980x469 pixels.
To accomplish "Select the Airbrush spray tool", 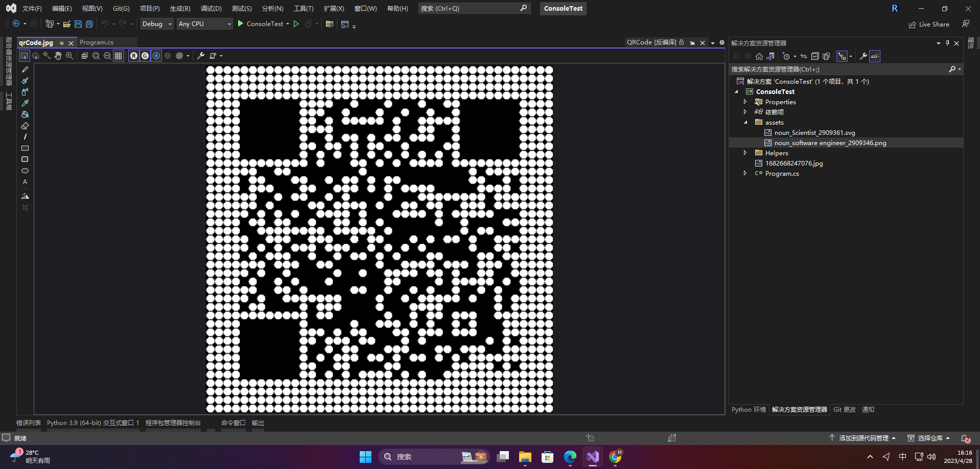I will pos(25,92).
